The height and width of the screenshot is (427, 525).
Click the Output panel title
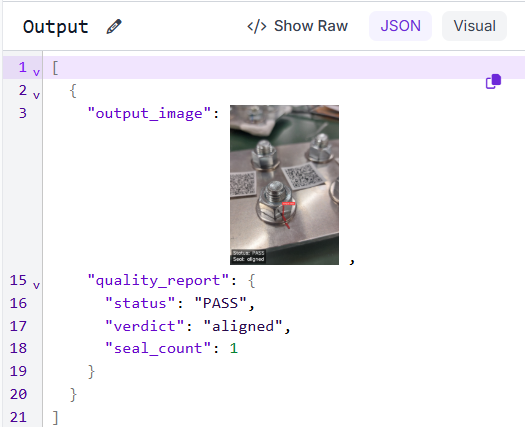(x=56, y=26)
